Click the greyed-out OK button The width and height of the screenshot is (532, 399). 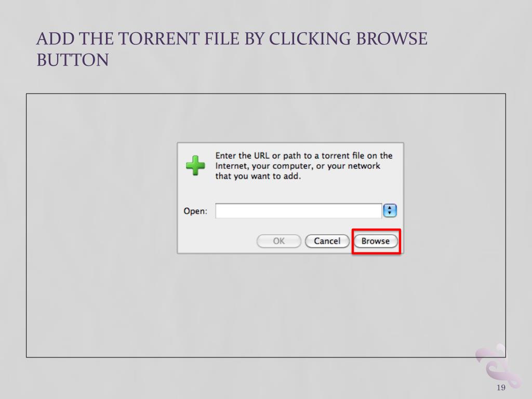pos(279,241)
